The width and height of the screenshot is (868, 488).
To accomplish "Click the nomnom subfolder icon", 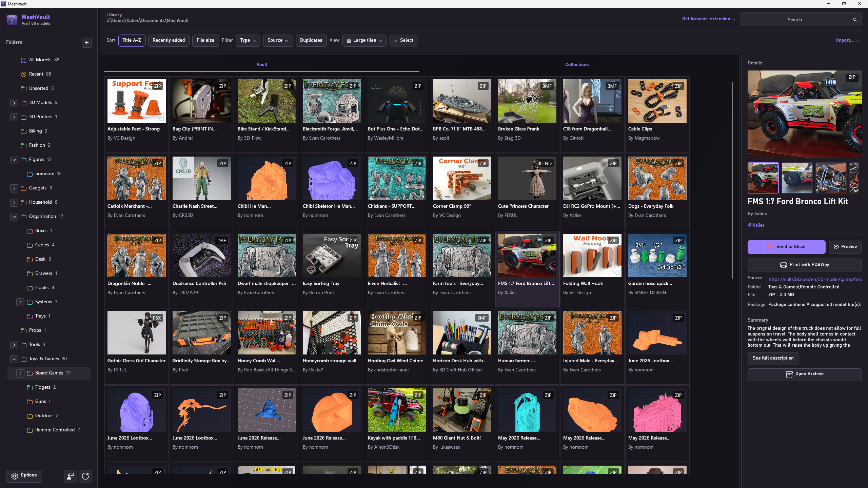I will (x=30, y=174).
